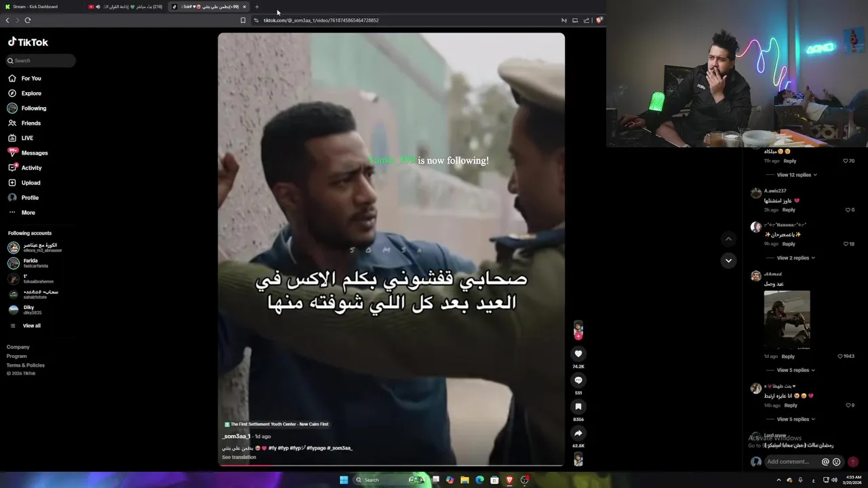Go to the previous video arrow
The image size is (868, 488).
(728, 239)
